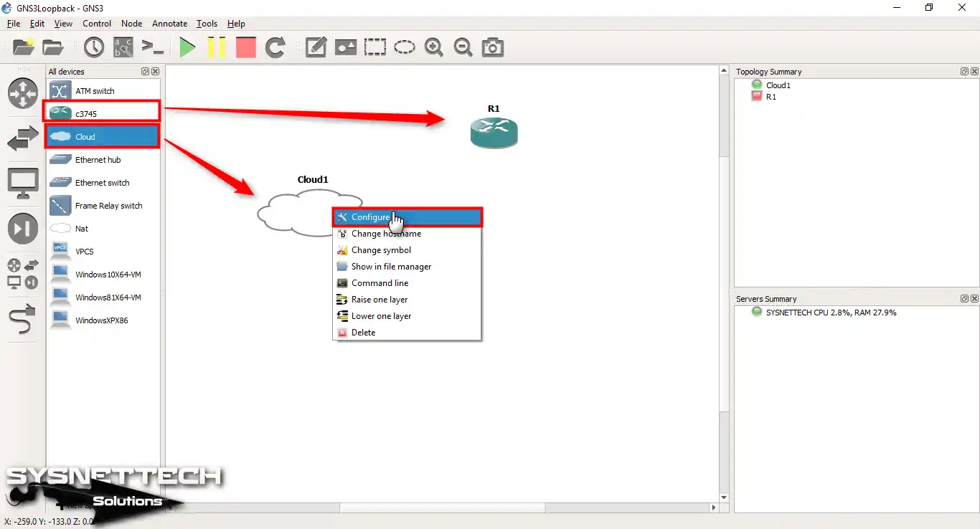Image resolution: width=980 pixels, height=529 pixels.
Task: Open the Annotate menu
Action: tap(170, 24)
